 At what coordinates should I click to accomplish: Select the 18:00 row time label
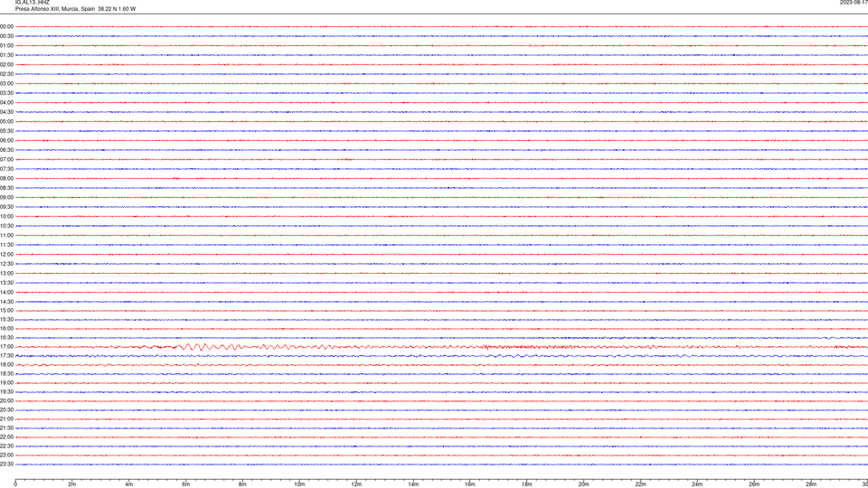pos(6,364)
